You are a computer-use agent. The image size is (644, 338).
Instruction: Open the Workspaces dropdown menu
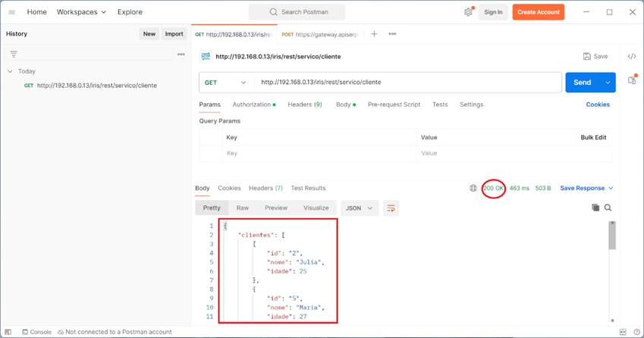coord(82,12)
